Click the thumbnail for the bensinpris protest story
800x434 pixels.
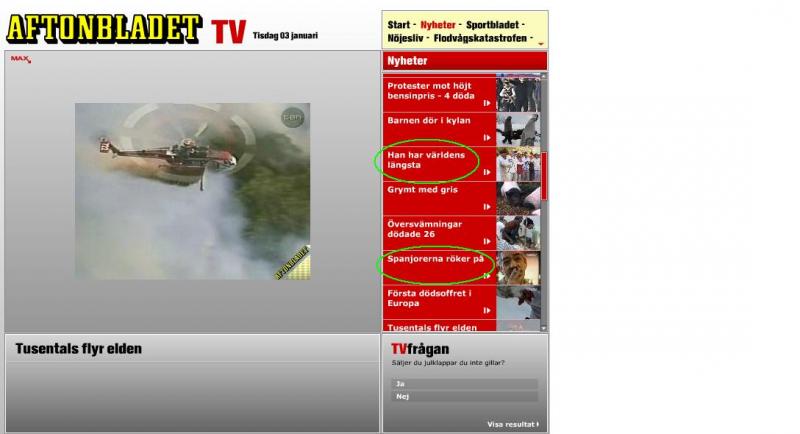coord(518,94)
